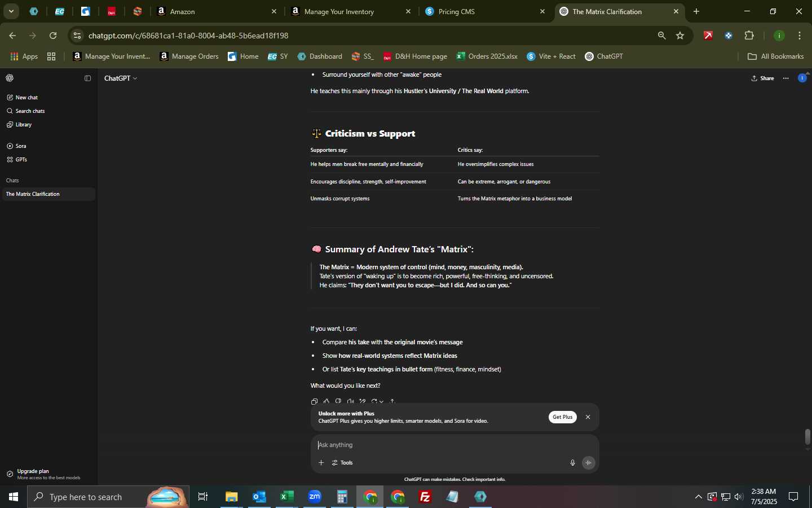Open Excel from the taskbar
The height and width of the screenshot is (508, 812).
[287, 497]
